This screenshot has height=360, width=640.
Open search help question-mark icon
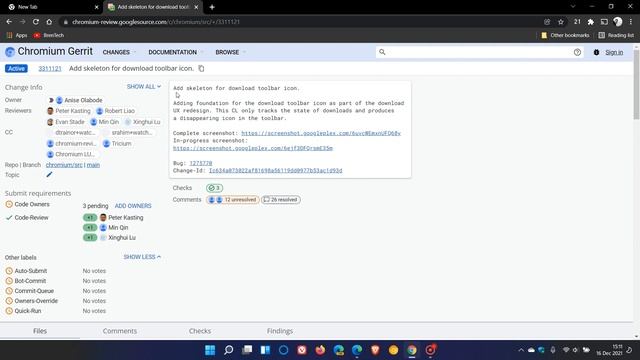(x=577, y=52)
